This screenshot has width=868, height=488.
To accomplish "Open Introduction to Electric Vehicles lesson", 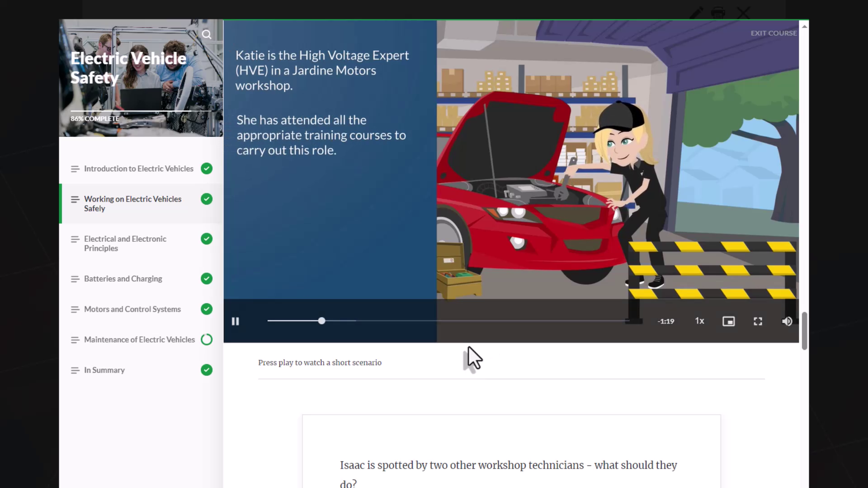I will pyautogui.click(x=138, y=169).
